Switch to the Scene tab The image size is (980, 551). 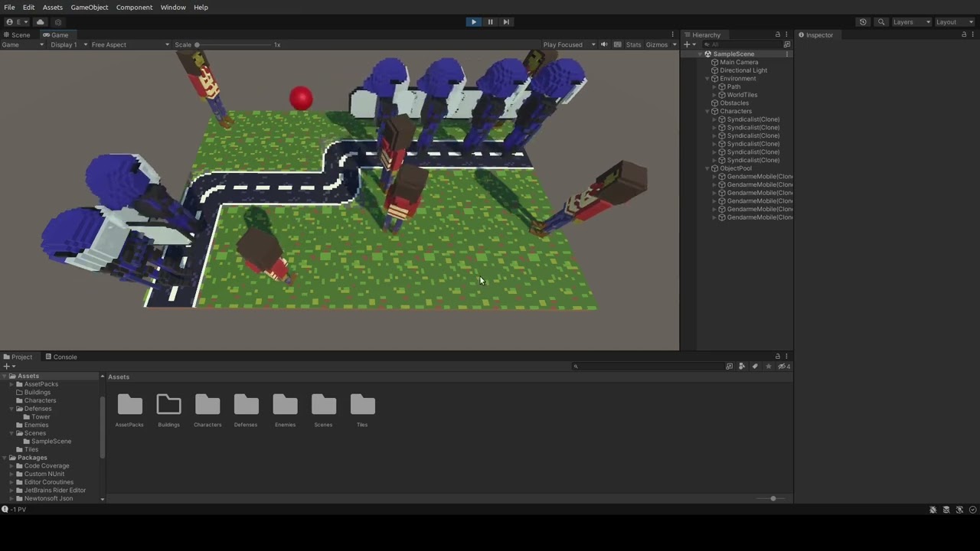17,35
